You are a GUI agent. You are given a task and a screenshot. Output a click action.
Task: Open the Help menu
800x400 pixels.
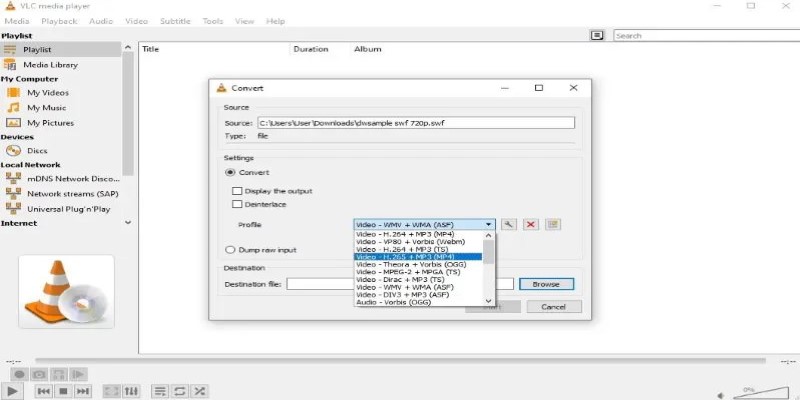pos(276,21)
